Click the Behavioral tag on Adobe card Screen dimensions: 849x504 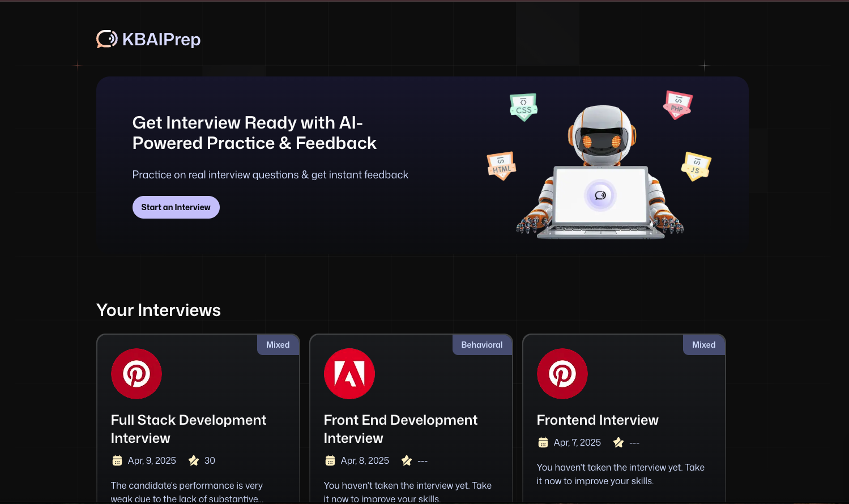tap(482, 344)
